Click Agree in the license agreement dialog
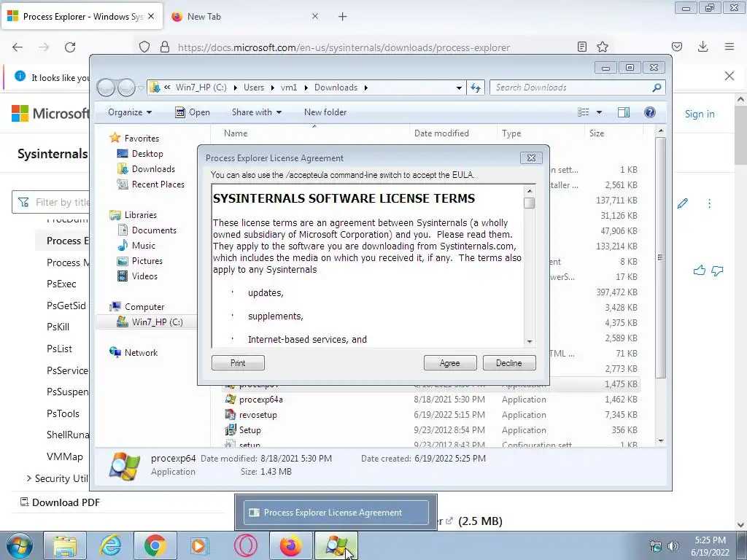747x560 pixels. point(449,363)
